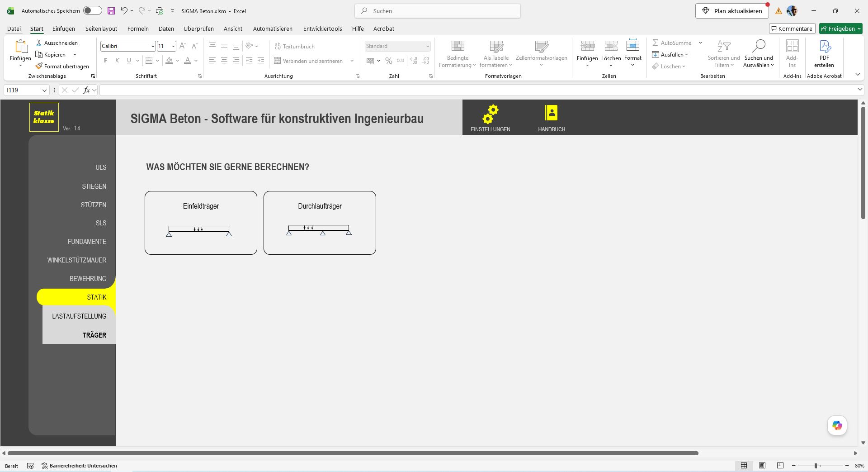The image size is (868, 472).
Task: Expand the Name Box dropdown arrow
Action: click(44, 90)
